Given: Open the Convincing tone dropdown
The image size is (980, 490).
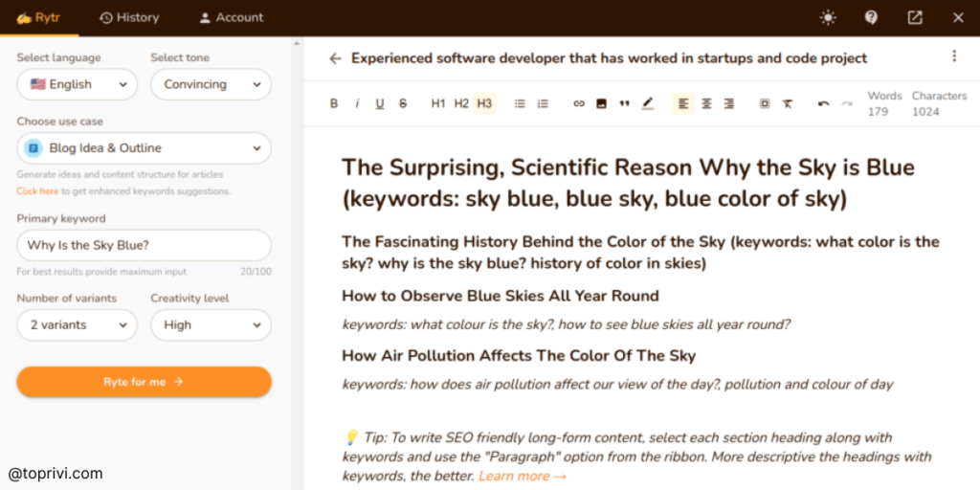Looking at the screenshot, I should (x=211, y=84).
